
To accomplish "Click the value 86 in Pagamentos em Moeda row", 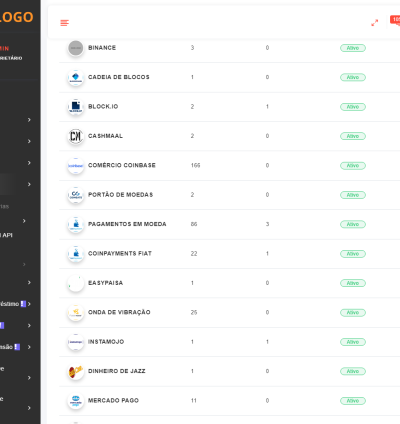I will 194,224.
